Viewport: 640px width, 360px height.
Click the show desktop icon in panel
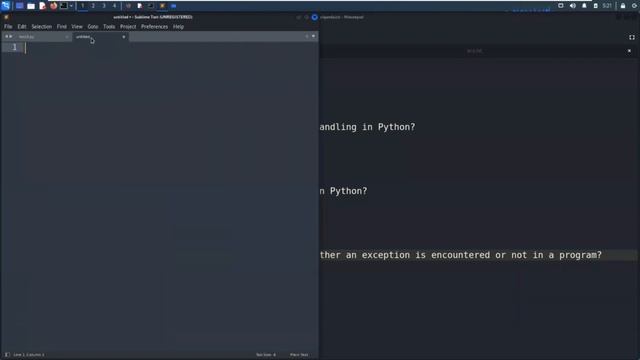[x=19, y=6]
